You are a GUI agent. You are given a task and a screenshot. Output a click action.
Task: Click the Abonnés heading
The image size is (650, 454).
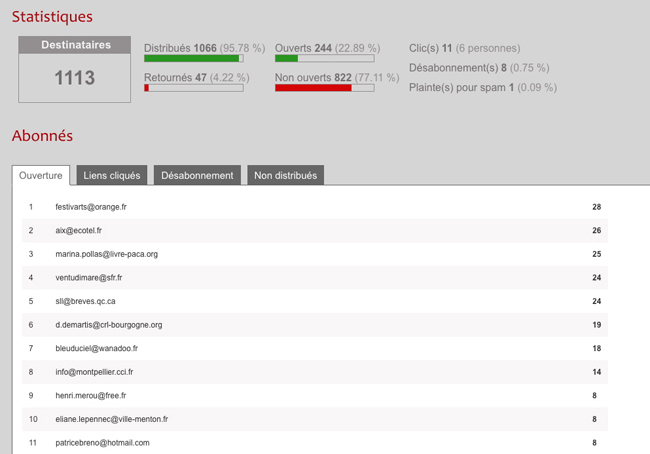click(42, 136)
